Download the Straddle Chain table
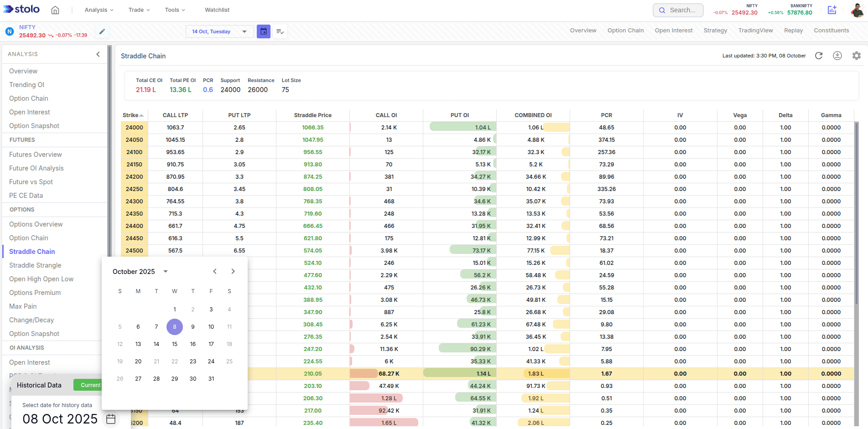868x429 pixels. click(837, 56)
